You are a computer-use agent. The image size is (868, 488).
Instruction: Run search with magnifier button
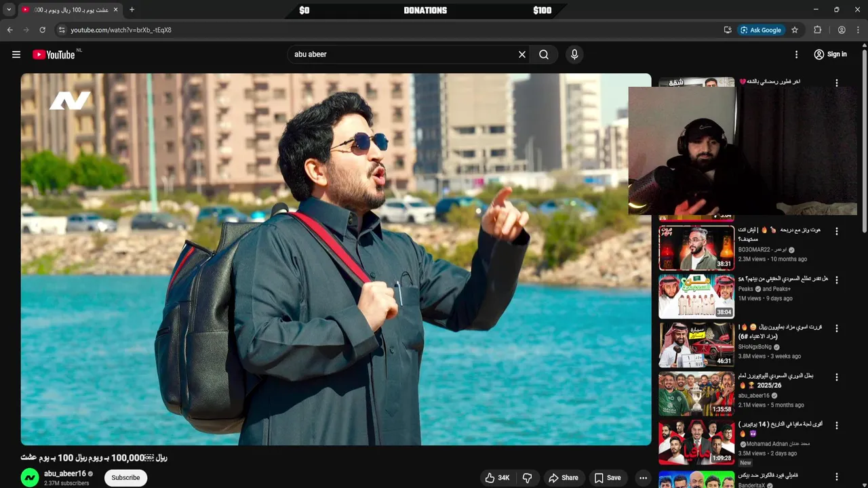[544, 54]
